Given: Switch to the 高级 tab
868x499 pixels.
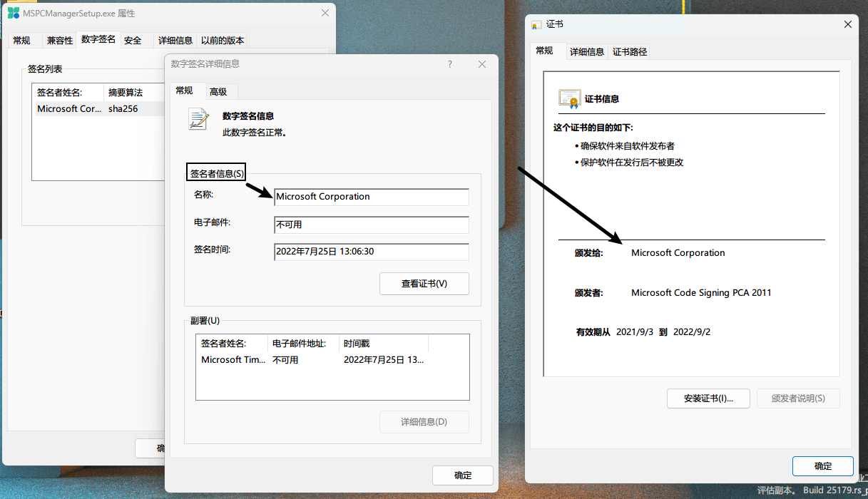Looking at the screenshot, I should [218, 91].
